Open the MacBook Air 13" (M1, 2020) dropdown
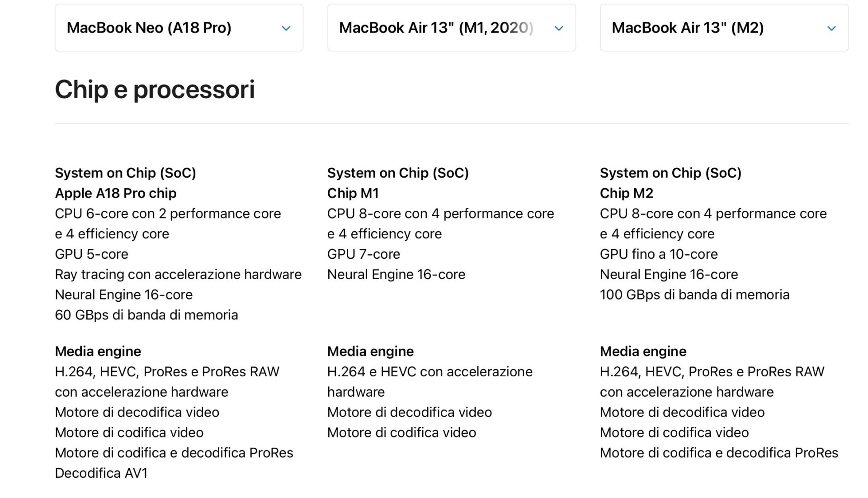The height and width of the screenshot is (498, 868). pos(451,28)
